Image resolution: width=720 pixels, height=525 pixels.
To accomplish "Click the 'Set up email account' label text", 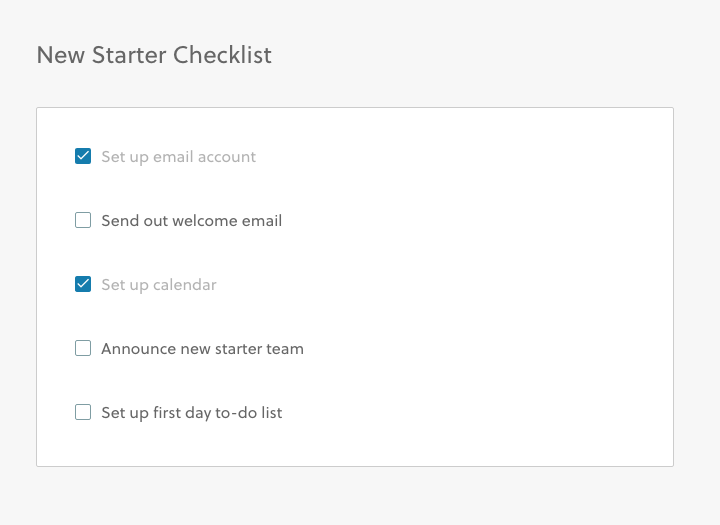I will pyautogui.click(x=178, y=157).
